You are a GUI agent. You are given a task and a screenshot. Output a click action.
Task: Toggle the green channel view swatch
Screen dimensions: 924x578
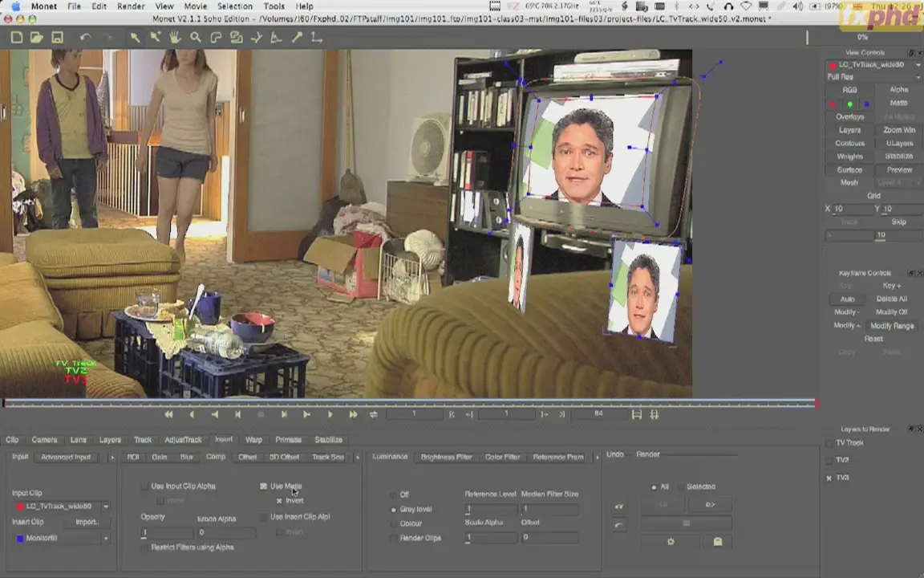click(849, 104)
